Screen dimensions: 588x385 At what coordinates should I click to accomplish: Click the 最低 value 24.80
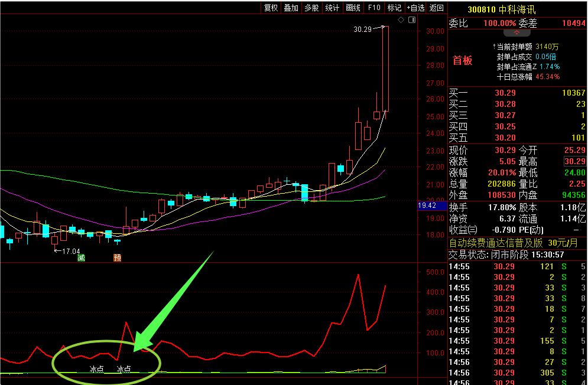click(x=575, y=173)
